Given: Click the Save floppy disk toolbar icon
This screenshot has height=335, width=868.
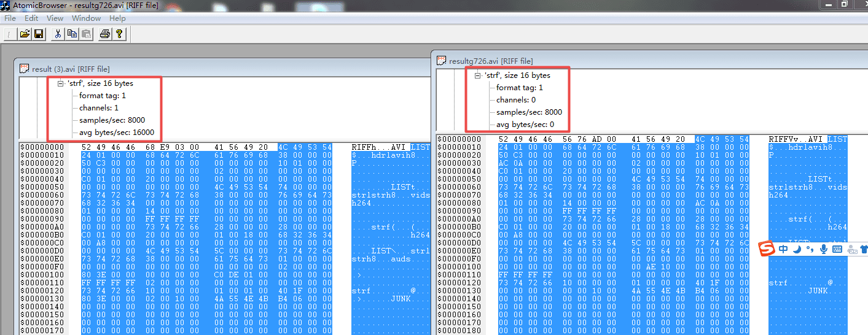Looking at the screenshot, I should [38, 34].
